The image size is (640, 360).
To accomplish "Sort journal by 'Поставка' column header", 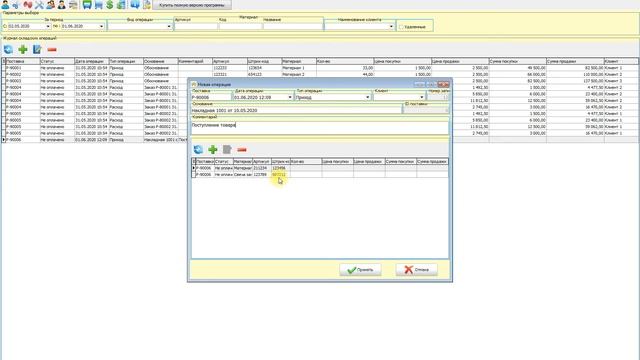I will click(22, 61).
